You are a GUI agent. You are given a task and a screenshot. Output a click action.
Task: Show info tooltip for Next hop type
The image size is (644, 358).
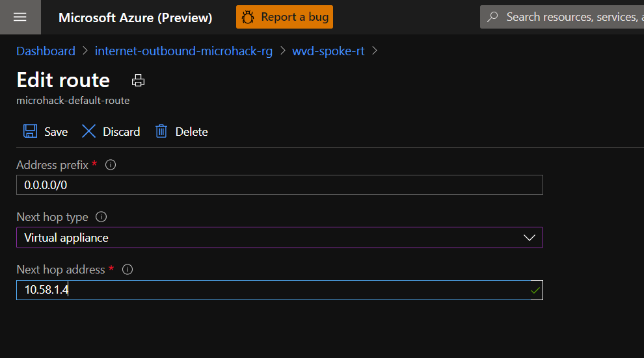coord(101,217)
